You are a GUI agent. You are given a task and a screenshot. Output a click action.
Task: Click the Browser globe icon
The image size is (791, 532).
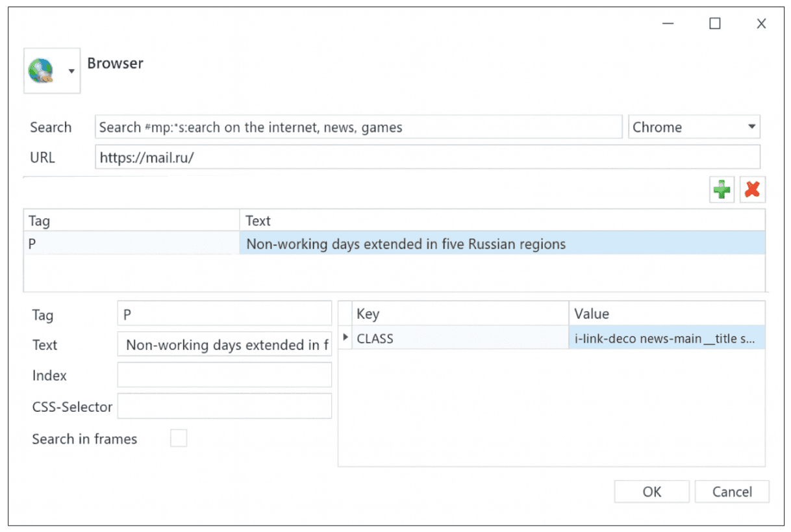point(42,71)
